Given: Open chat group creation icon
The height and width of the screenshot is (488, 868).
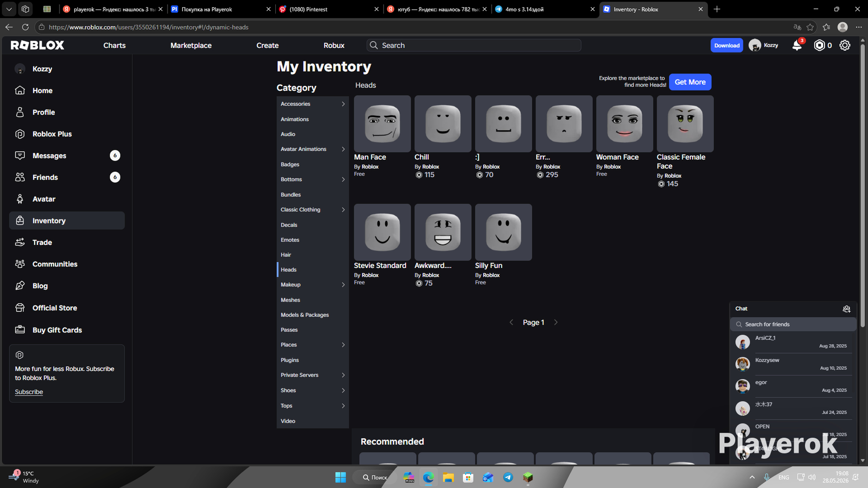Looking at the screenshot, I should (847, 309).
